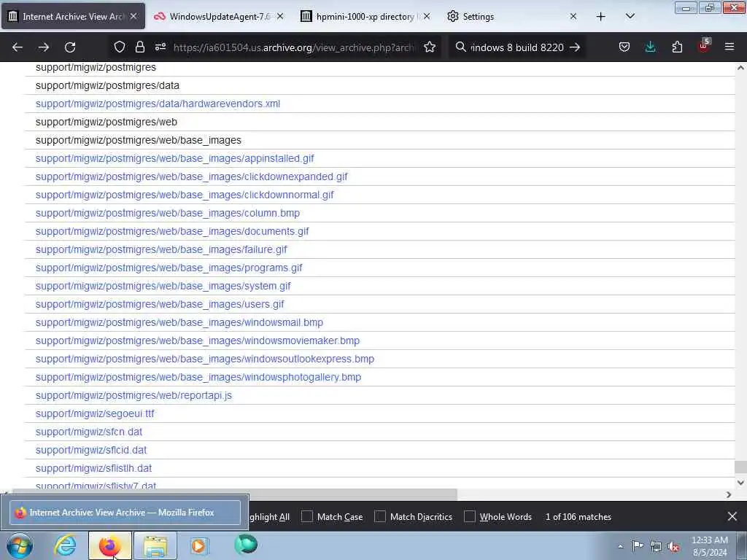Show hidden system tray icons
747x560 pixels.
click(620, 547)
